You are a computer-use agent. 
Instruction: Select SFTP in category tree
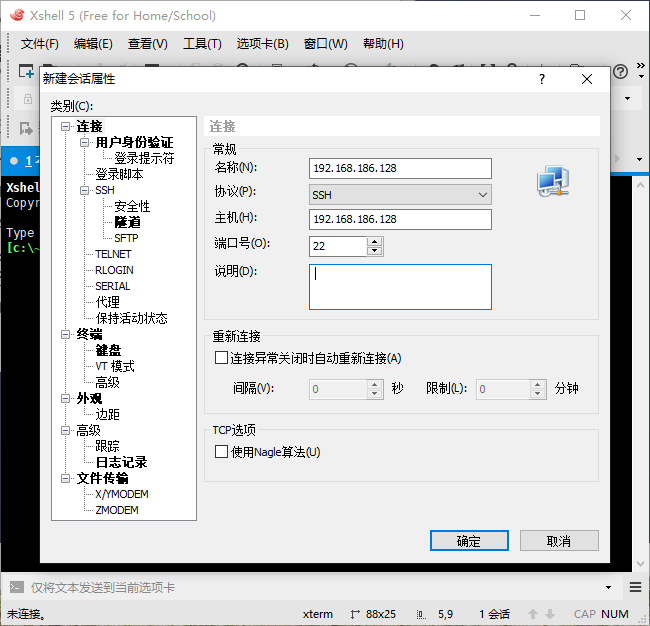126,238
